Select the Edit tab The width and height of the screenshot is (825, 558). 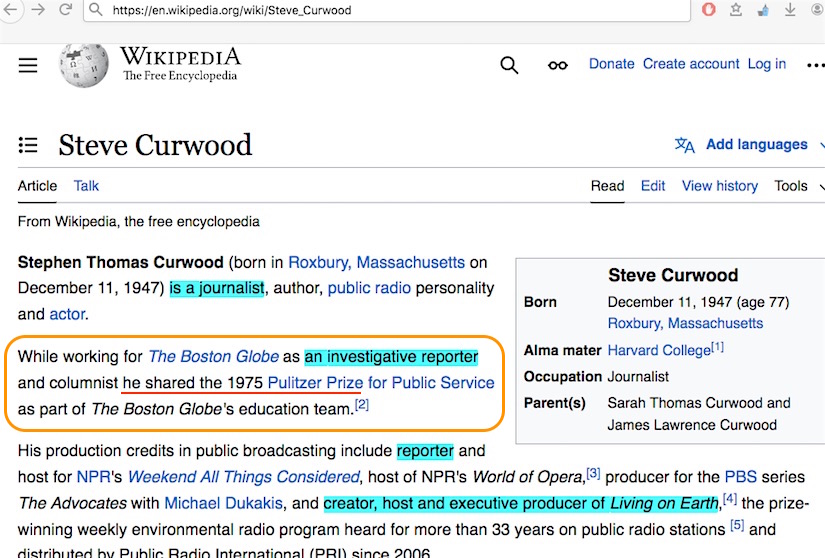(653, 186)
